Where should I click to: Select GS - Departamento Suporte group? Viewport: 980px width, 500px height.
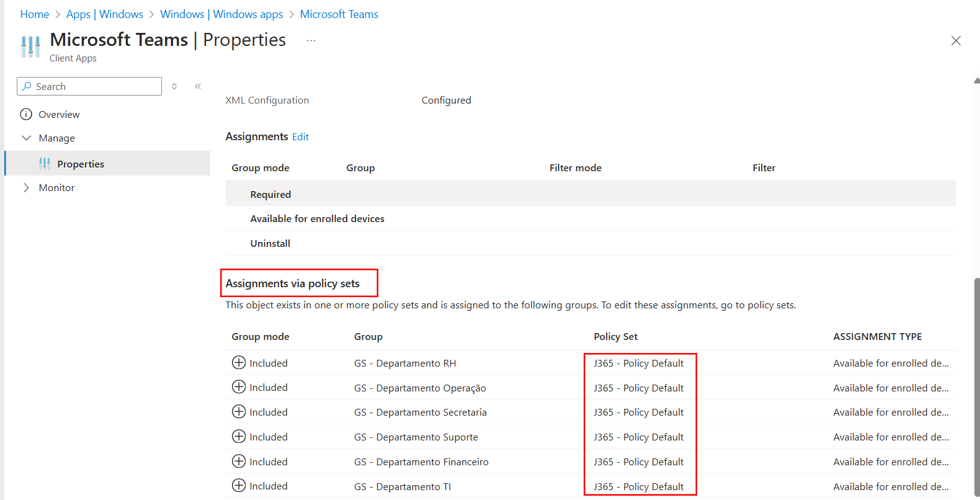[416, 437]
